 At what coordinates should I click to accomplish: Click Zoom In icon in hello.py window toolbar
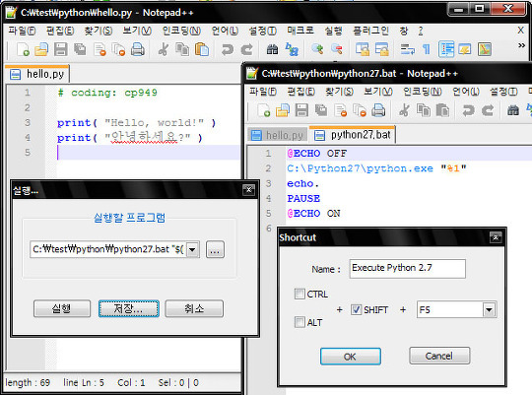tap(317, 49)
